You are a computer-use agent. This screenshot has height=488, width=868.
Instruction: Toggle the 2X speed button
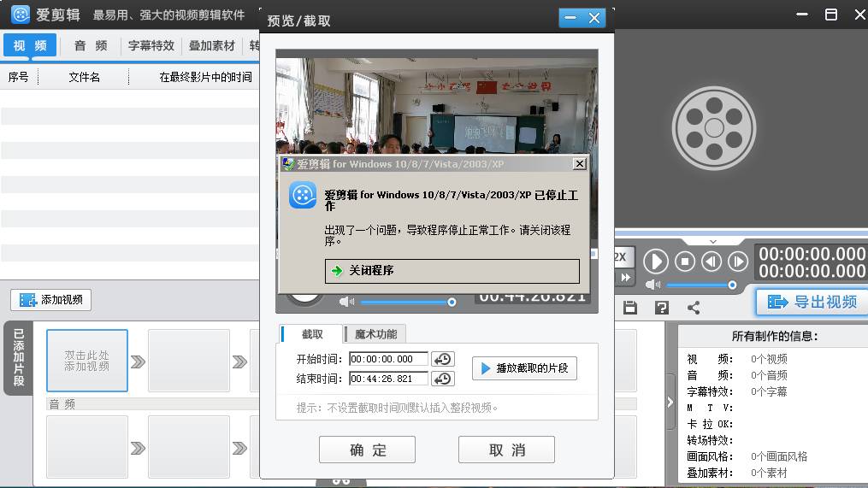[624, 256]
